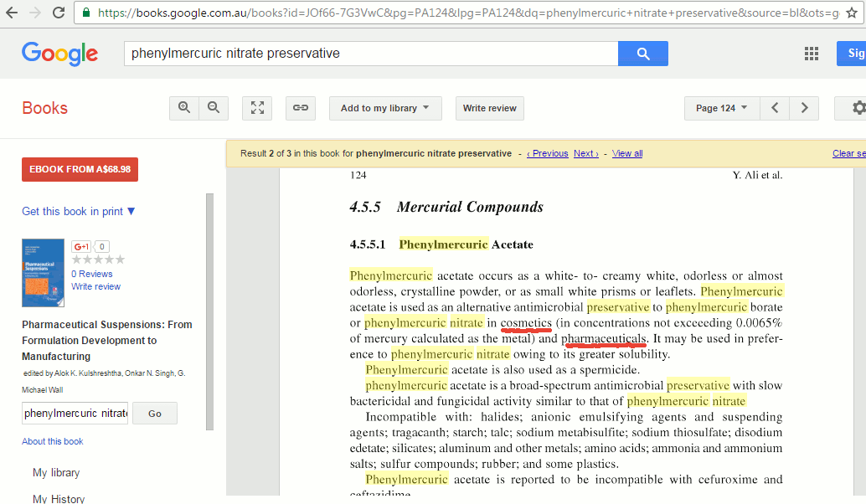Click Clear search link

(x=849, y=153)
